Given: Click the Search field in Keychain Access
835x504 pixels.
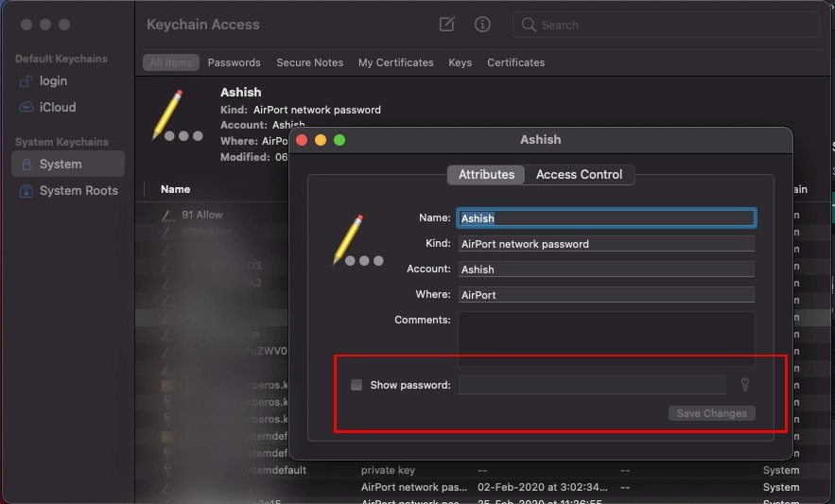Looking at the screenshot, I should pos(666,25).
